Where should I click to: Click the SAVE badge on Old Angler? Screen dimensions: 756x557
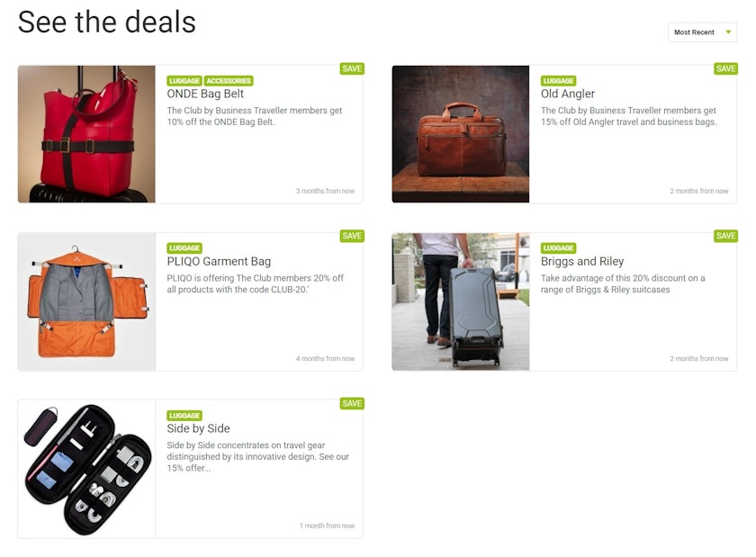pyautogui.click(x=725, y=68)
